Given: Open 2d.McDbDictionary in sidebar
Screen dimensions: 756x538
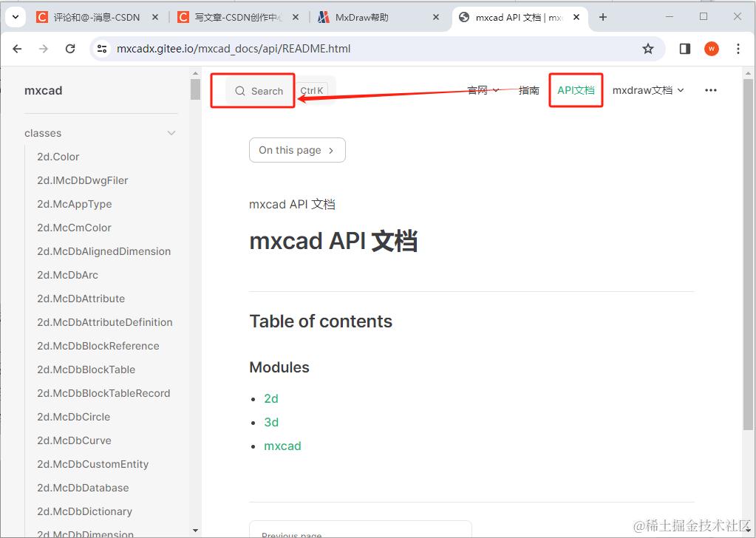Looking at the screenshot, I should (x=84, y=511).
